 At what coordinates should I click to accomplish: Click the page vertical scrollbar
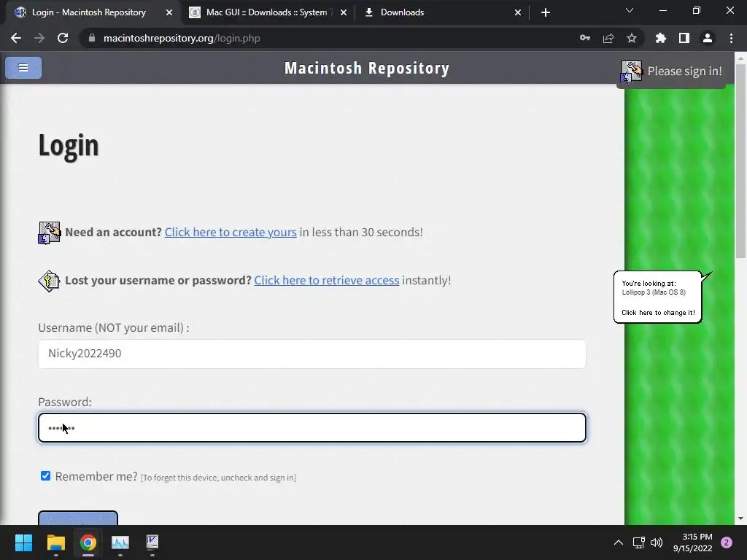(740, 162)
